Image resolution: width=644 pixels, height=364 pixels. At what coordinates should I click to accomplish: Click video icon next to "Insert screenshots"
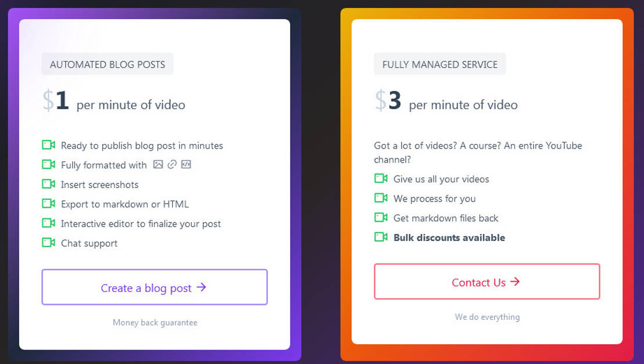point(48,184)
